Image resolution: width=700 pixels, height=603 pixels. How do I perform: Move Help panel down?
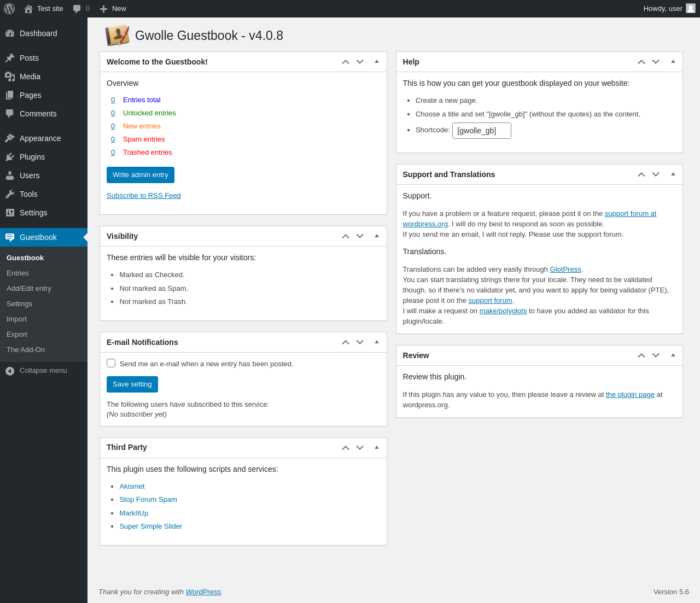pos(656,62)
